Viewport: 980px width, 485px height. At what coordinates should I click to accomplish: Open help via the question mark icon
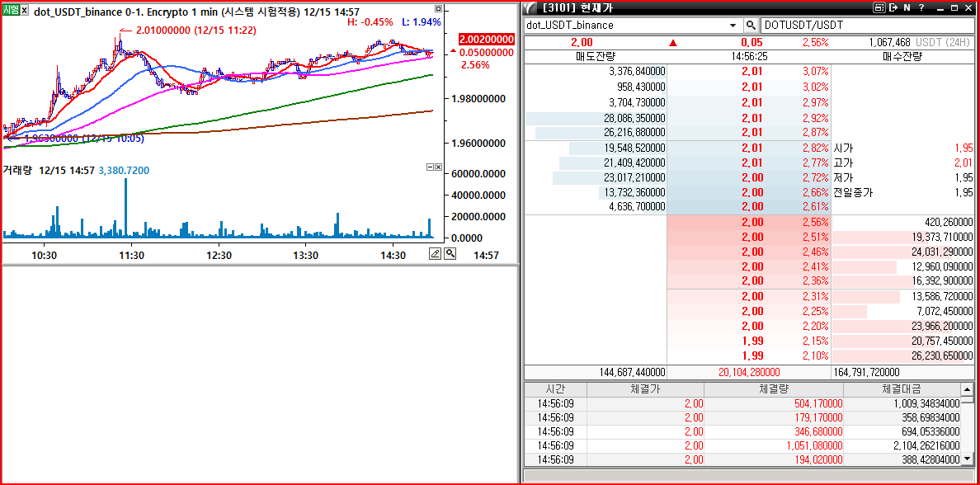point(921,7)
